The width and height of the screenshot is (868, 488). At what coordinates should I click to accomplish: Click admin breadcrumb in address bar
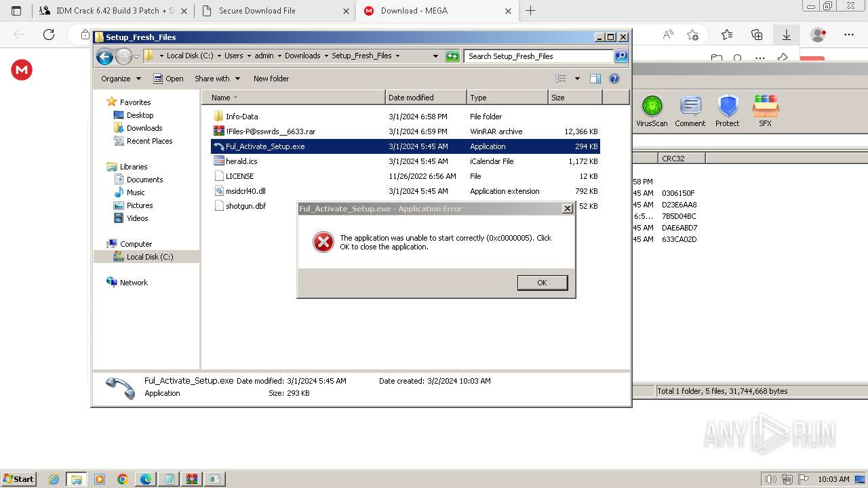click(264, 56)
